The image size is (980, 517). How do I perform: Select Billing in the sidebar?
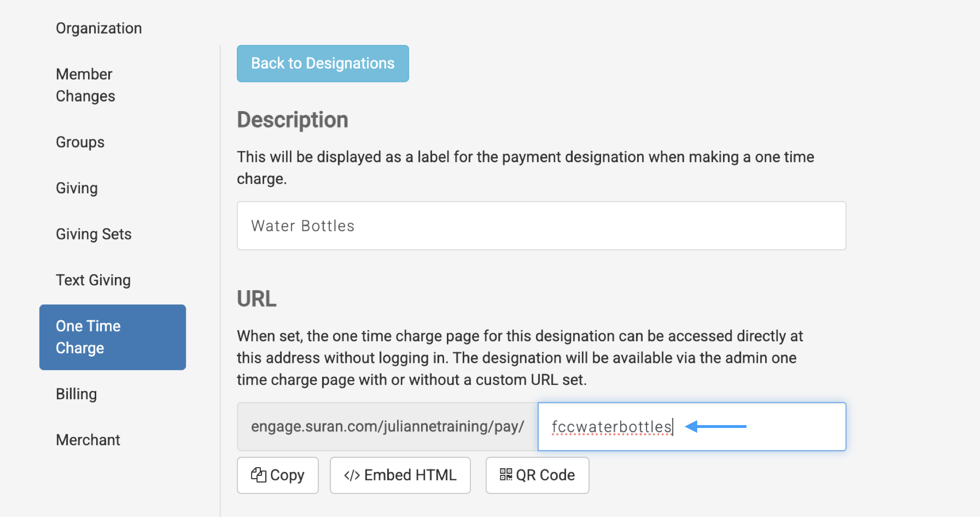point(76,393)
